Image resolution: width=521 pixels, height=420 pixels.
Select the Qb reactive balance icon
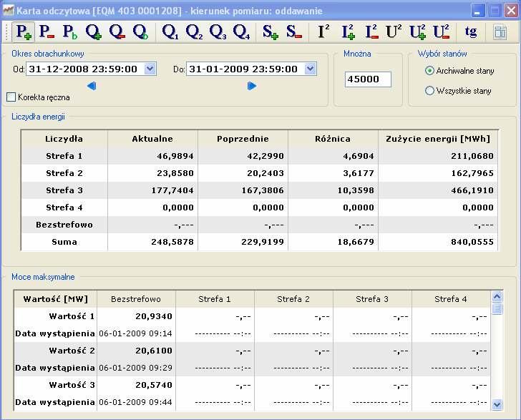[x=140, y=32]
